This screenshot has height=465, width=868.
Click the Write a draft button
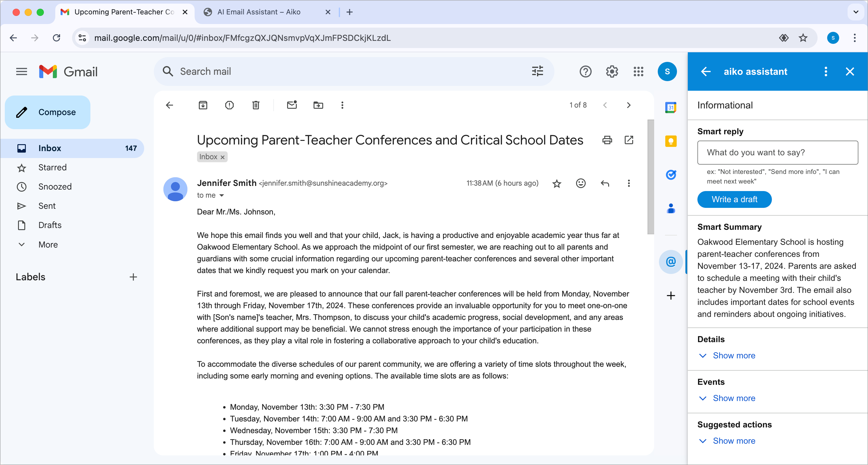(x=735, y=199)
